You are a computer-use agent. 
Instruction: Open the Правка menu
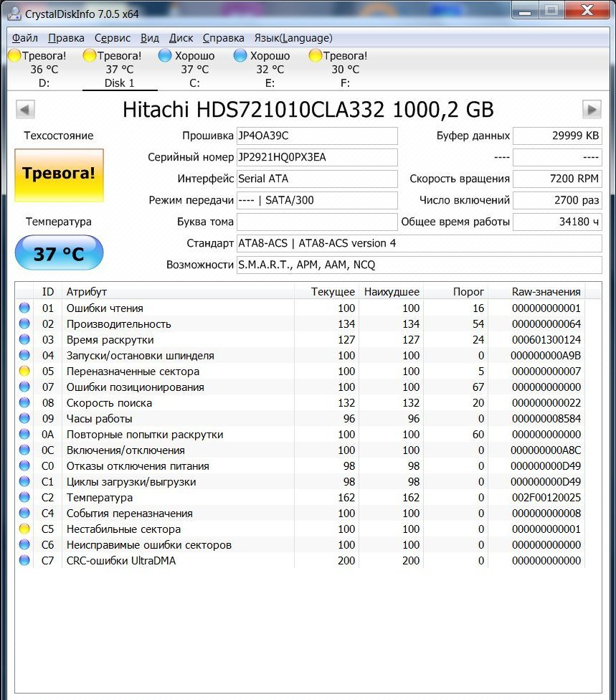tap(66, 38)
